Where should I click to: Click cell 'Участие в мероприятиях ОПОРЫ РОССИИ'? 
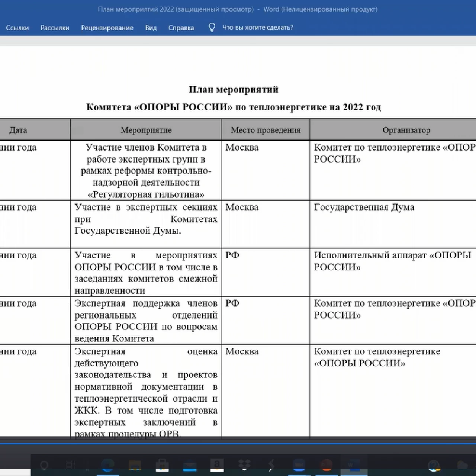tap(146, 273)
